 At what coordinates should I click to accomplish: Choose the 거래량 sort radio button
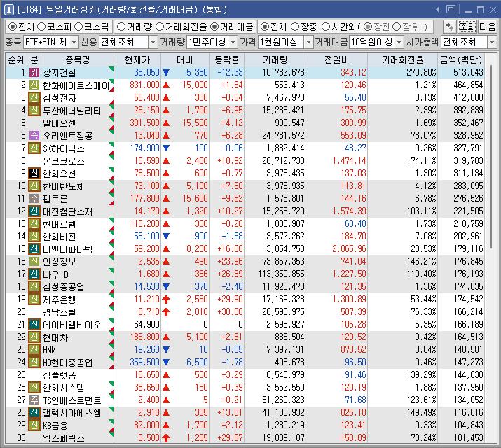click(x=121, y=27)
